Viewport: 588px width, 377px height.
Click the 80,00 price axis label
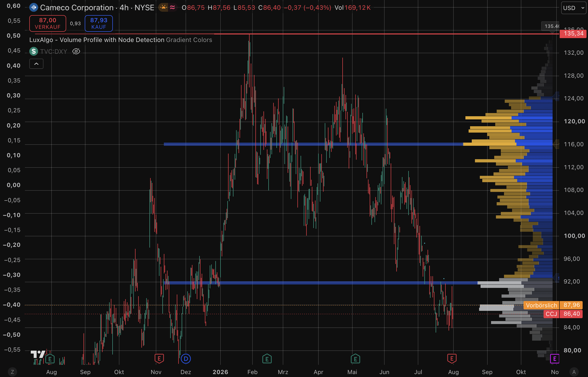[x=572, y=350]
